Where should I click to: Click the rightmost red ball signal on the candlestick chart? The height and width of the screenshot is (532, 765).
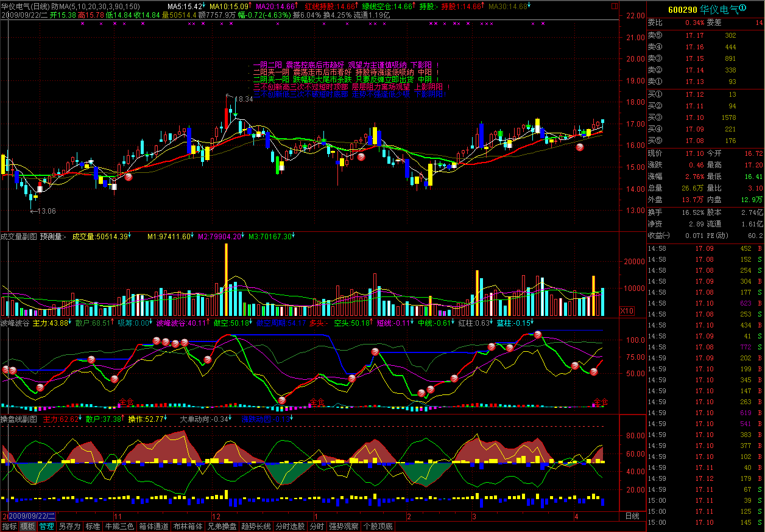580,147
